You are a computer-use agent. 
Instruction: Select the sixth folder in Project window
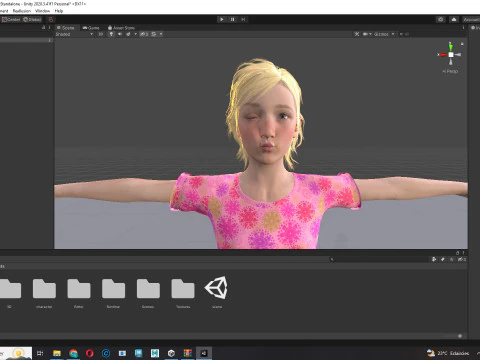click(x=183, y=289)
